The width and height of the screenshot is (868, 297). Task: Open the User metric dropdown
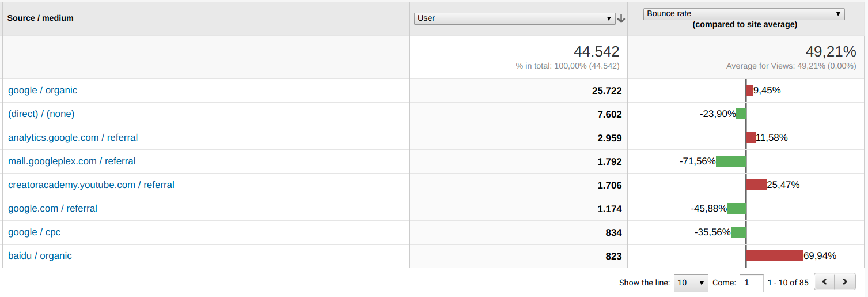click(514, 18)
